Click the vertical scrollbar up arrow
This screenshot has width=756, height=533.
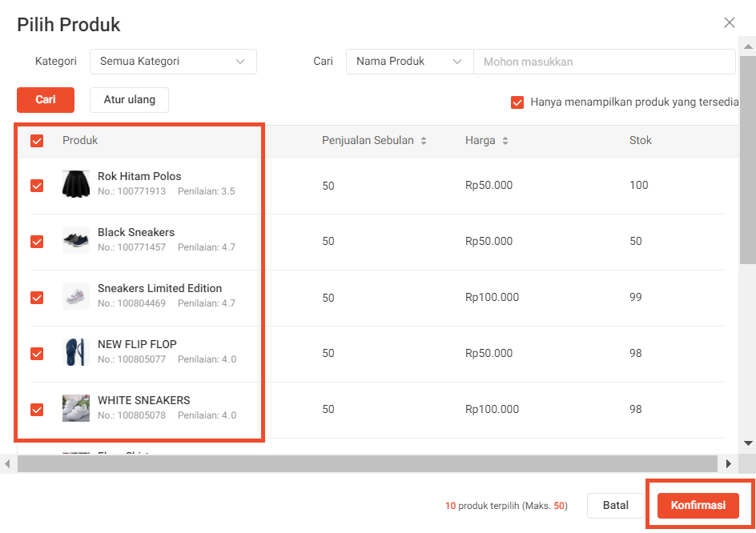tap(748, 46)
